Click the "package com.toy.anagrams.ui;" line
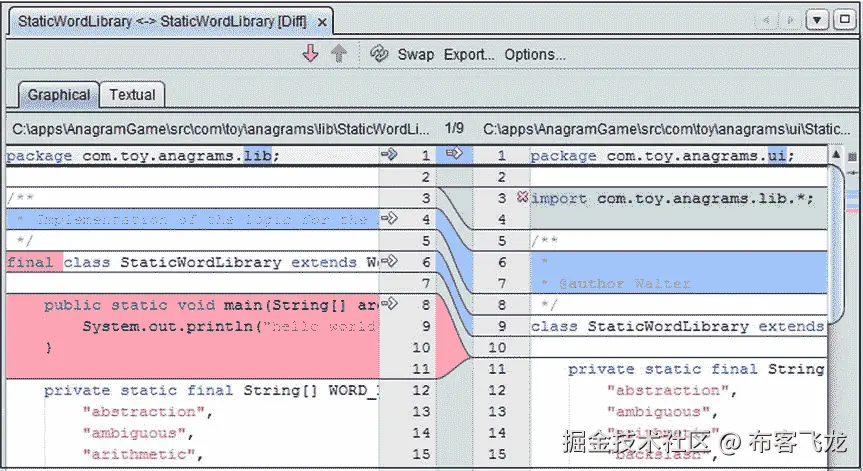The image size is (863, 471). (x=662, y=156)
